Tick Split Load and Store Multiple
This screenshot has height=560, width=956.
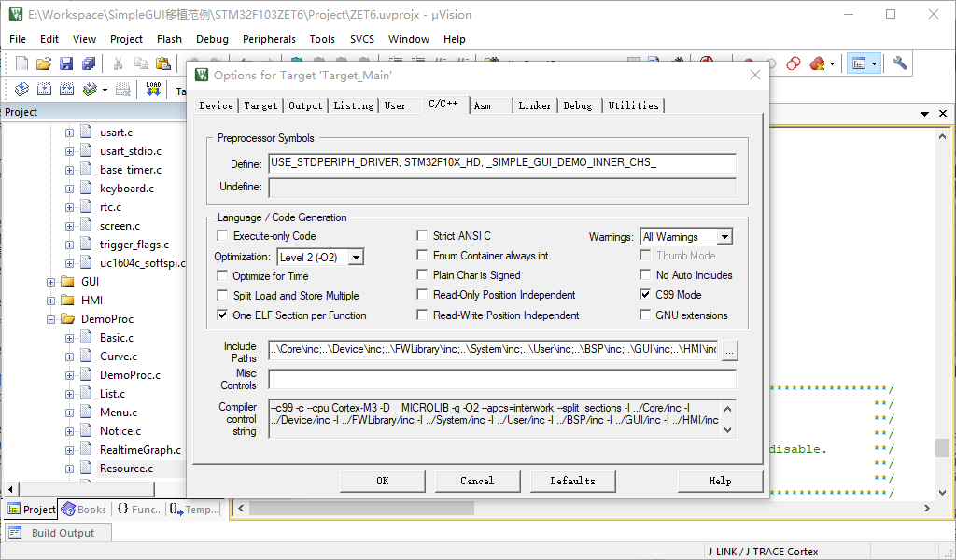[x=222, y=296]
